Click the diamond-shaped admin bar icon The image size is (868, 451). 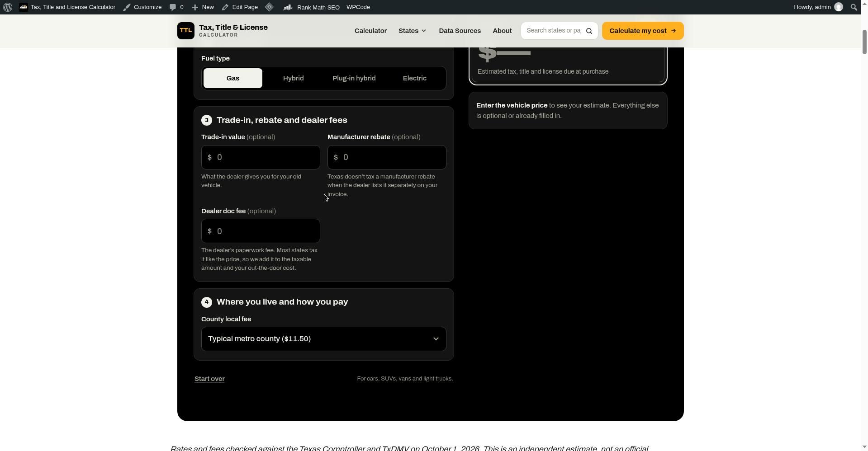click(x=269, y=7)
